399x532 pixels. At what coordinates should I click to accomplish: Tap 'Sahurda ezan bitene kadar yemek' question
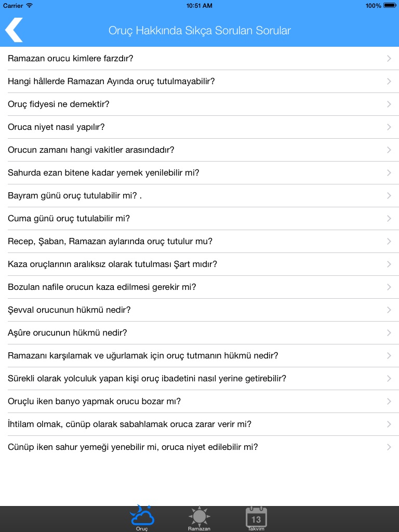103,173
